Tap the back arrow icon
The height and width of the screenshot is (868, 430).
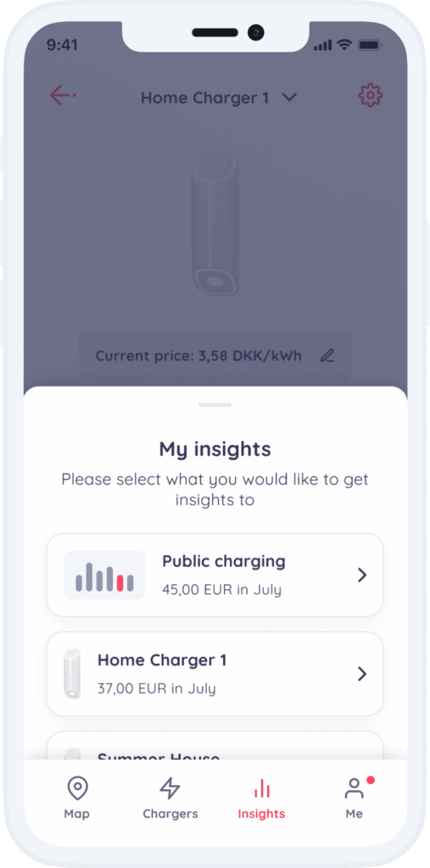point(63,95)
